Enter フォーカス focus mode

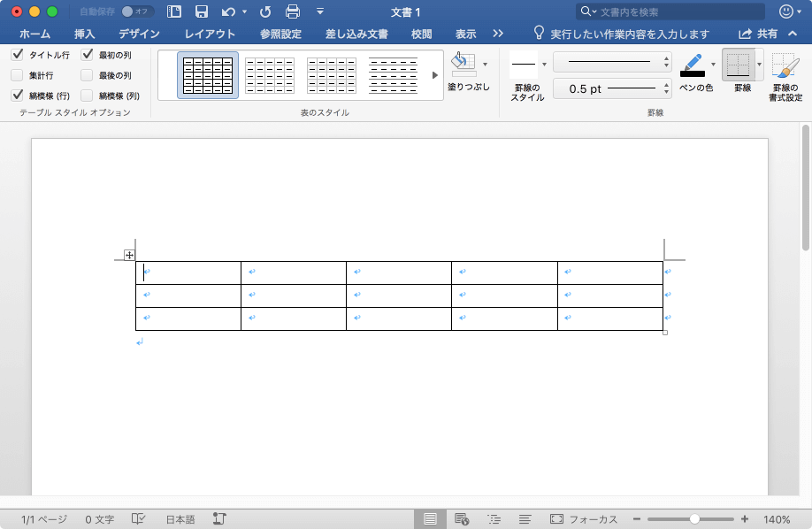tap(584, 518)
